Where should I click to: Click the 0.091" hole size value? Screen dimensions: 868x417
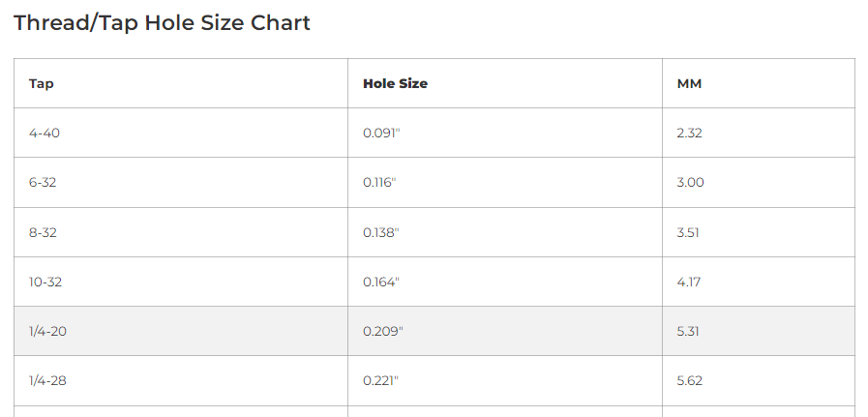coord(381,133)
